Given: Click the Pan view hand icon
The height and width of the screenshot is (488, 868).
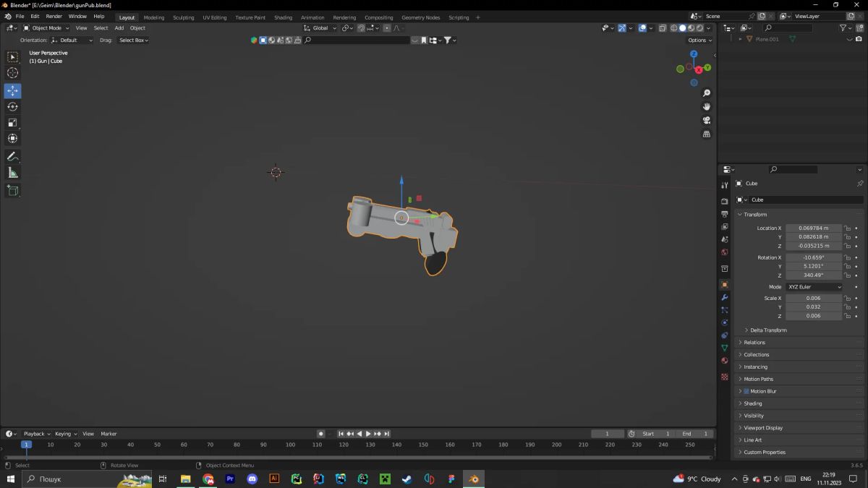Looking at the screenshot, I should pyautogui.click(x=707, y=106).
